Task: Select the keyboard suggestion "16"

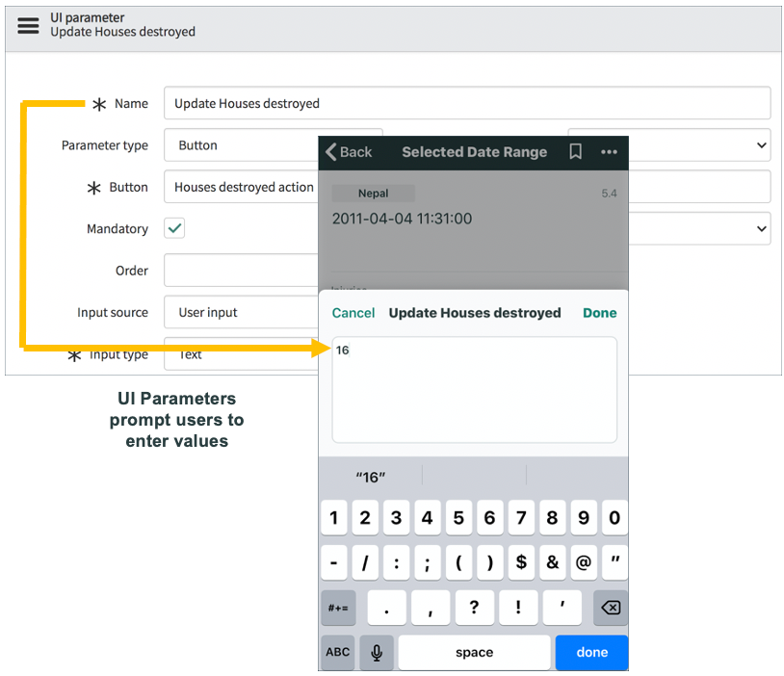Action: pos(371,477)
